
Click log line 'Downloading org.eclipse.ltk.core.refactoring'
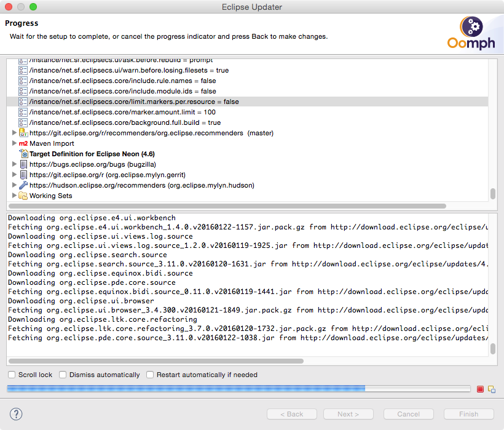click(x=103, y=319)
